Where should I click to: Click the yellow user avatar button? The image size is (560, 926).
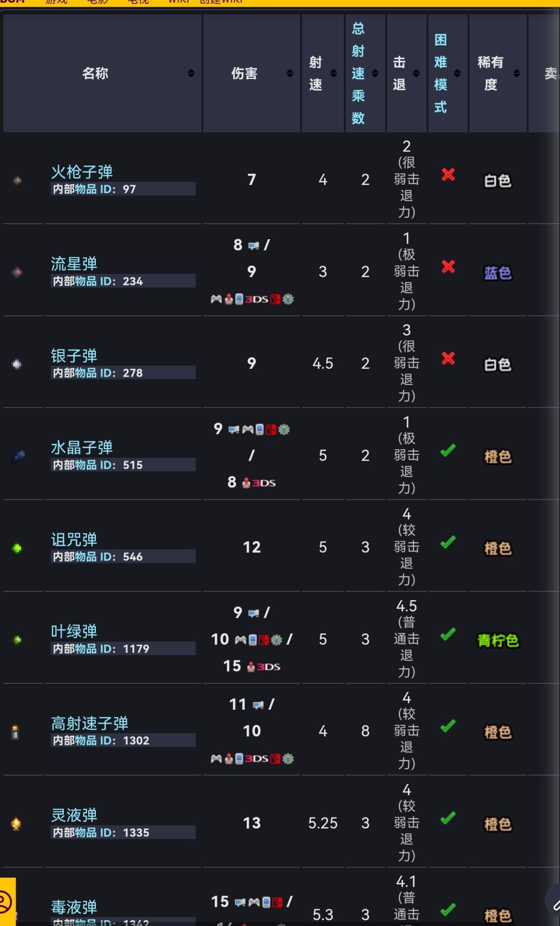(x=6, y=902)
